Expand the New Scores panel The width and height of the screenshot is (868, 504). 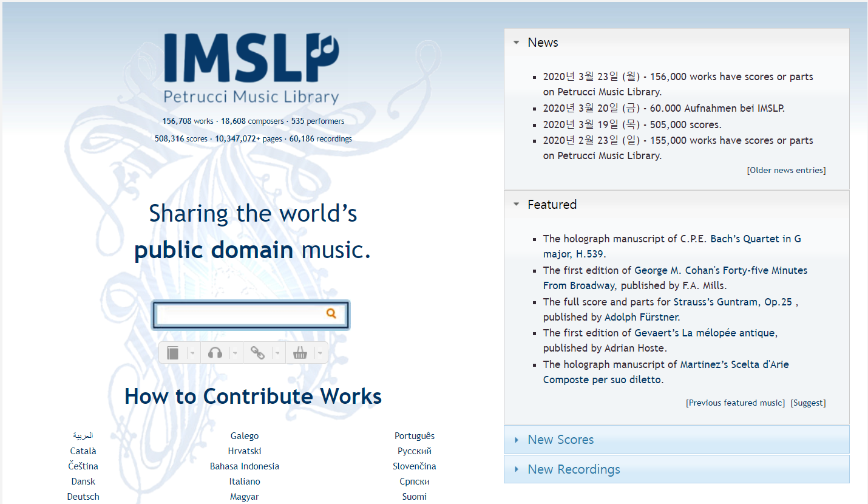[x=676, y=440]
